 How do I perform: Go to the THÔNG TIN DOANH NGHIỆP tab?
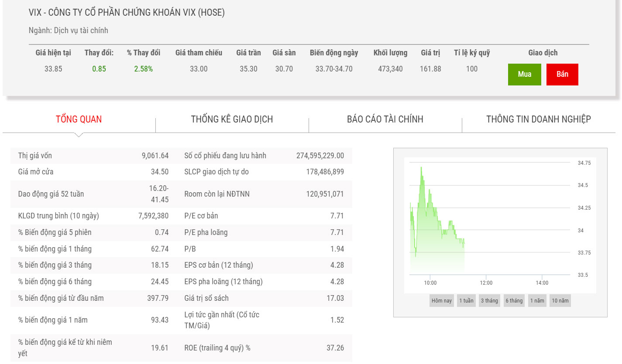(538, 119)
